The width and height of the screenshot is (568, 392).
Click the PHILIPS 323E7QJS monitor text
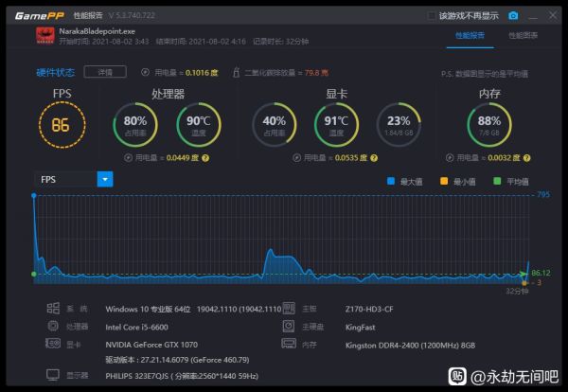click(182, 376)
